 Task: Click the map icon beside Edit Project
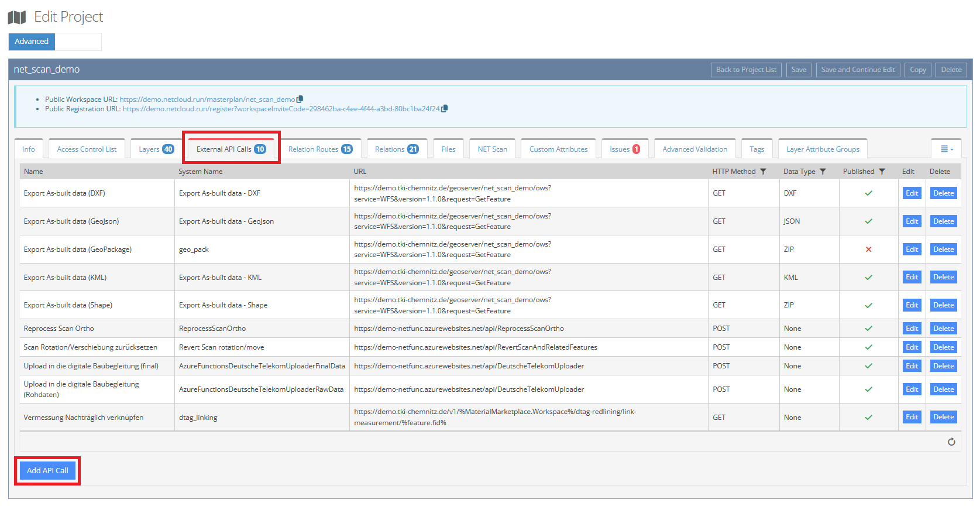click(x=17, y=18)
